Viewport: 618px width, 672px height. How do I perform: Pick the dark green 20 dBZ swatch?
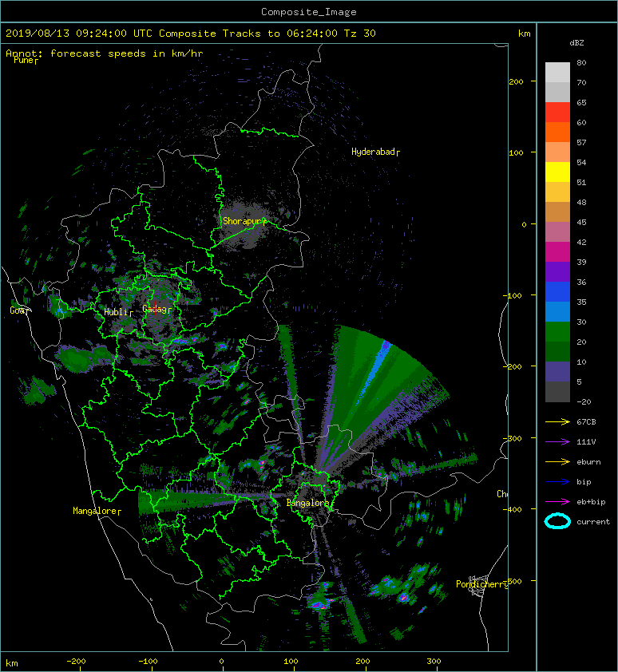tap(557, 351)
